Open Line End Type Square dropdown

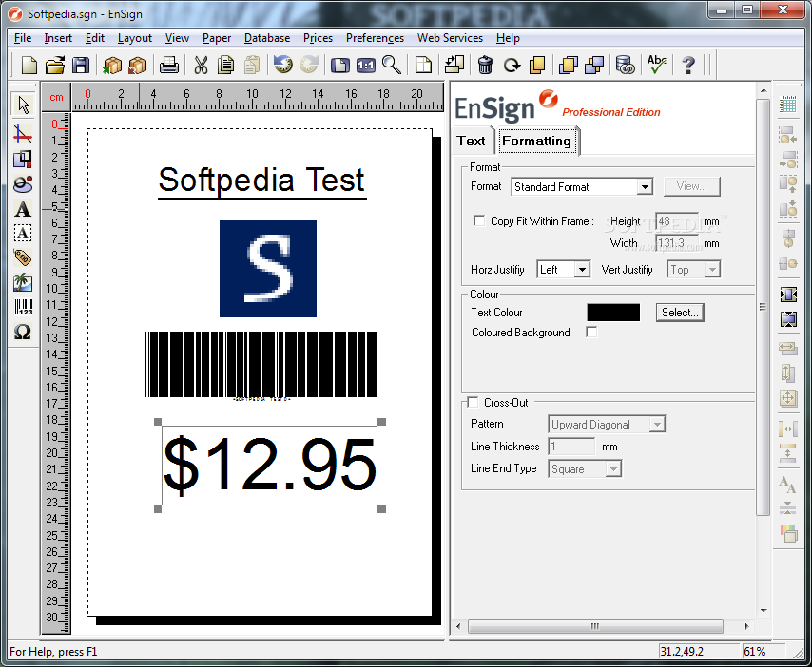[x=613, y=468]
